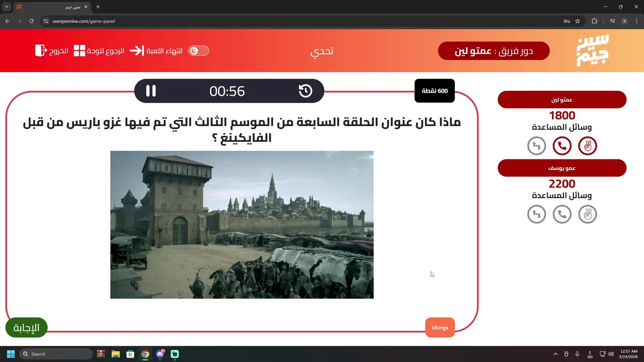Open the media controls icon
644x362 pixels.
612,21
